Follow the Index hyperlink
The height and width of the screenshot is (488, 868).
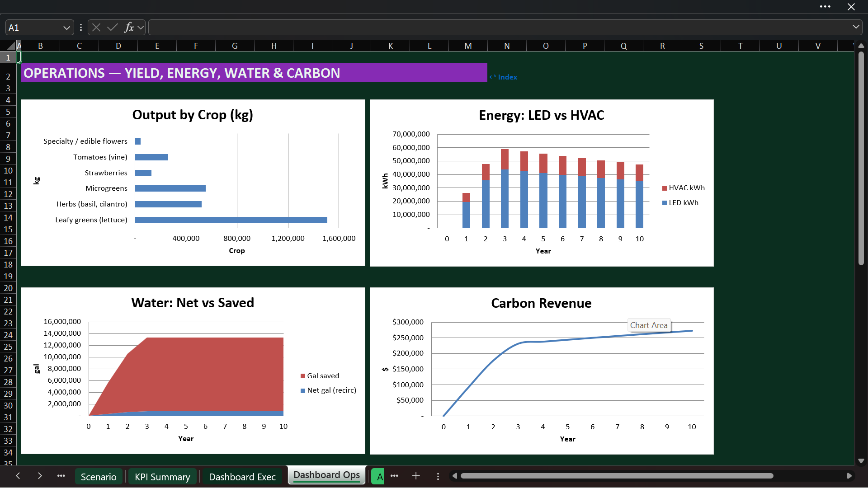click(503, 77)
